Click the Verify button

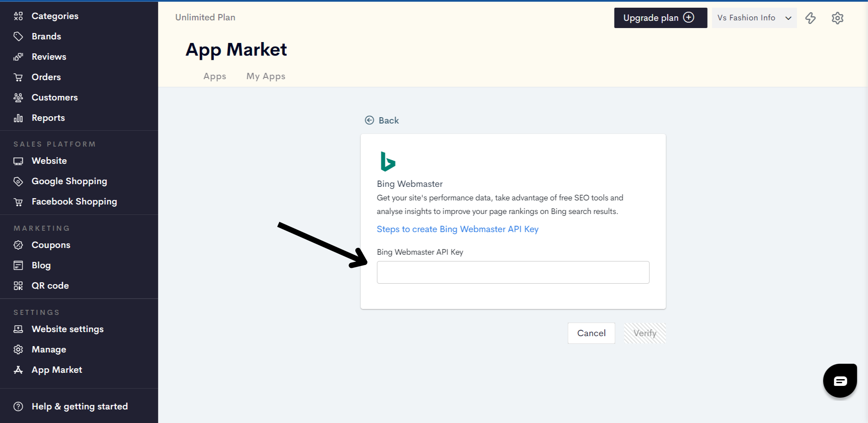click(x=645, y=333)
